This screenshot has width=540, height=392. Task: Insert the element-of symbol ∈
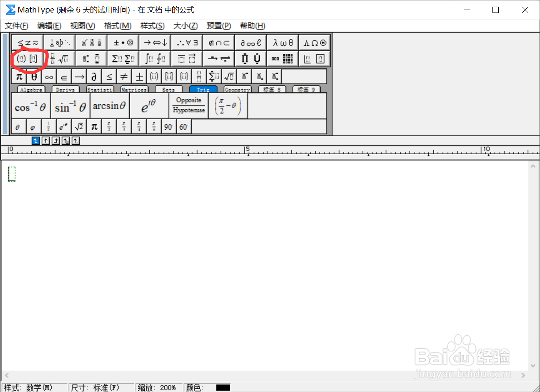pos(64,77)
